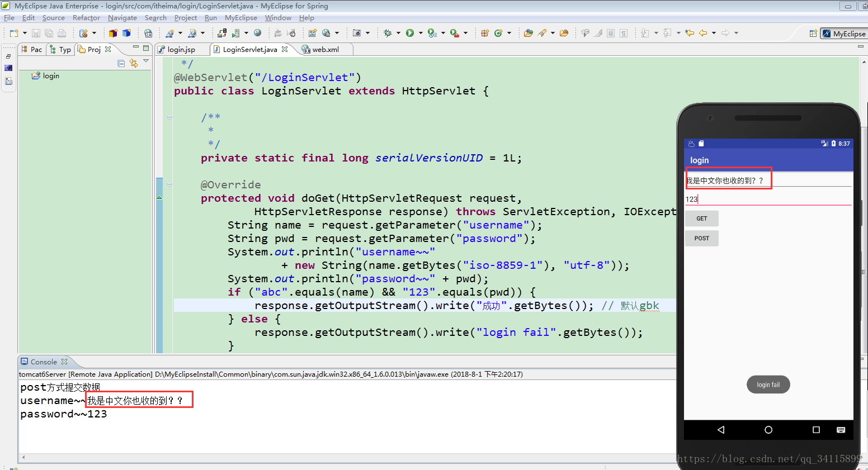Image resolution: width=868 pixels, height=470 pixels.
Task: Tap the Android back navigation button
Action: tap(721, 430)
